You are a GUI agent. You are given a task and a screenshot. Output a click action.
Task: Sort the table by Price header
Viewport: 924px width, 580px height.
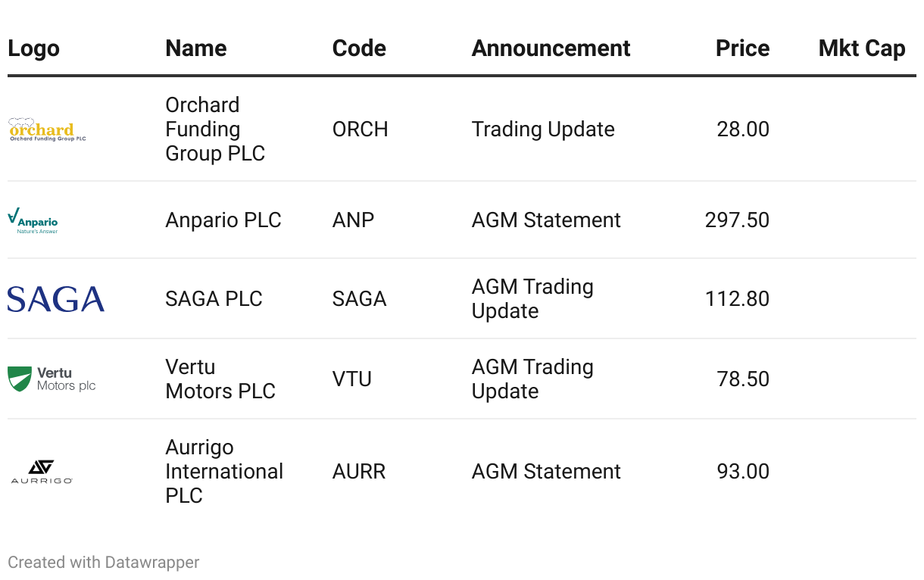coord(742,48)
